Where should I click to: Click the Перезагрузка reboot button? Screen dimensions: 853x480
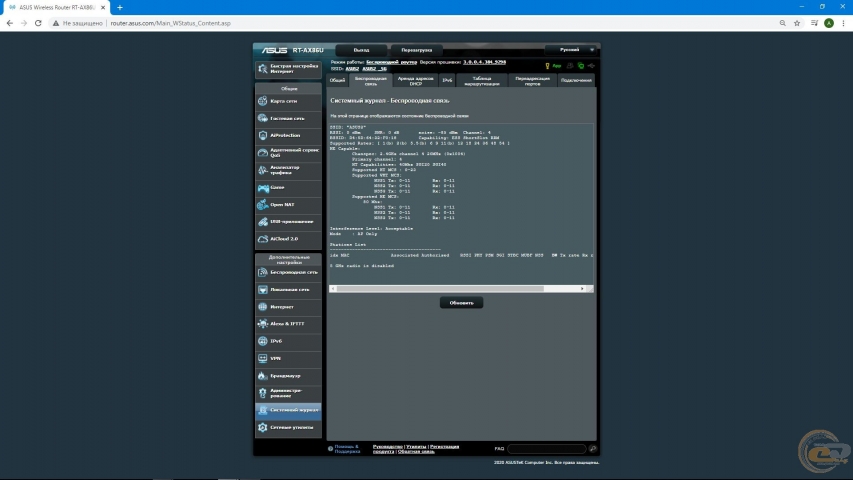[x=417, y=50]
